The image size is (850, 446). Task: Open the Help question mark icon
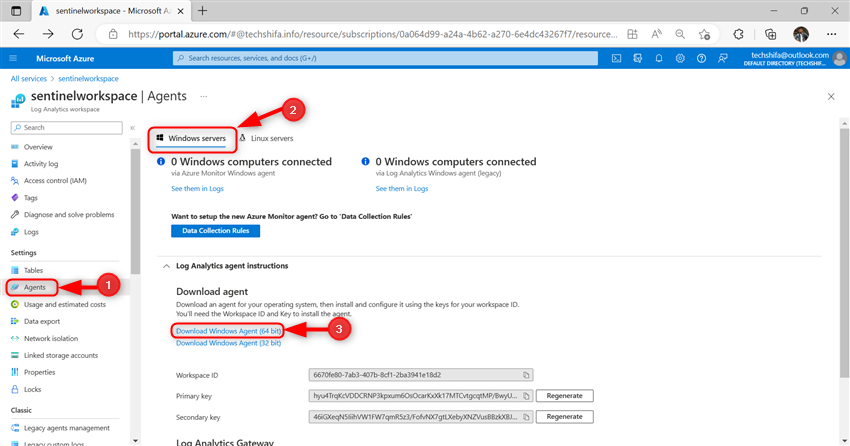click(x=701, y=58)
